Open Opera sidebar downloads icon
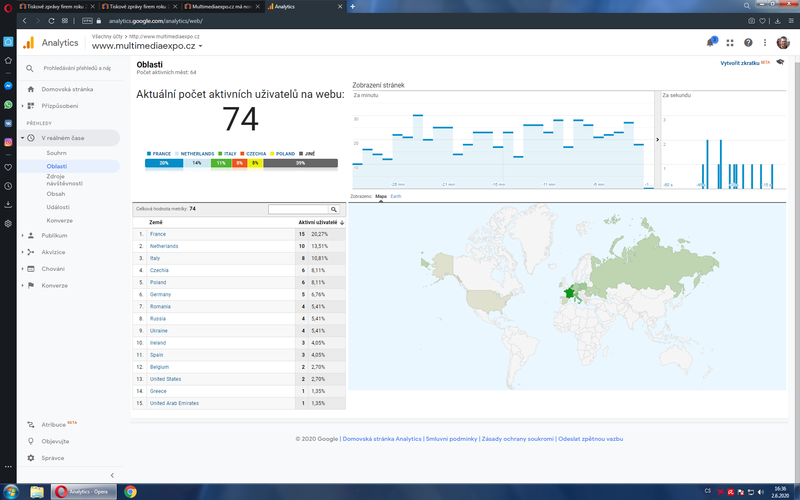 (x=8, y=205)
